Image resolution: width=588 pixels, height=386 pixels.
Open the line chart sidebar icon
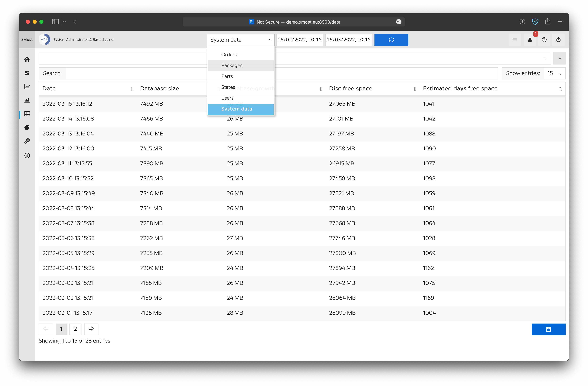click(27, 87)
